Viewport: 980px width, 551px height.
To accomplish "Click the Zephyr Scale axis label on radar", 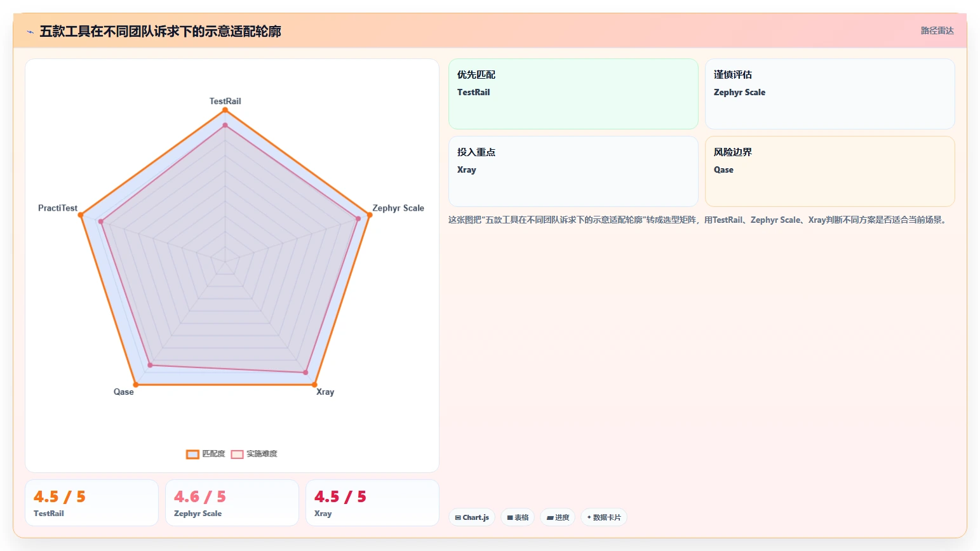I will [x=398, y=208].
